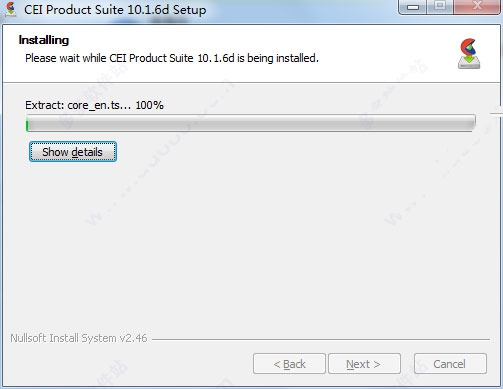Click the CEI setup icon in title bar
Viewport: 503px width, 389px height.
click(11, 9)
